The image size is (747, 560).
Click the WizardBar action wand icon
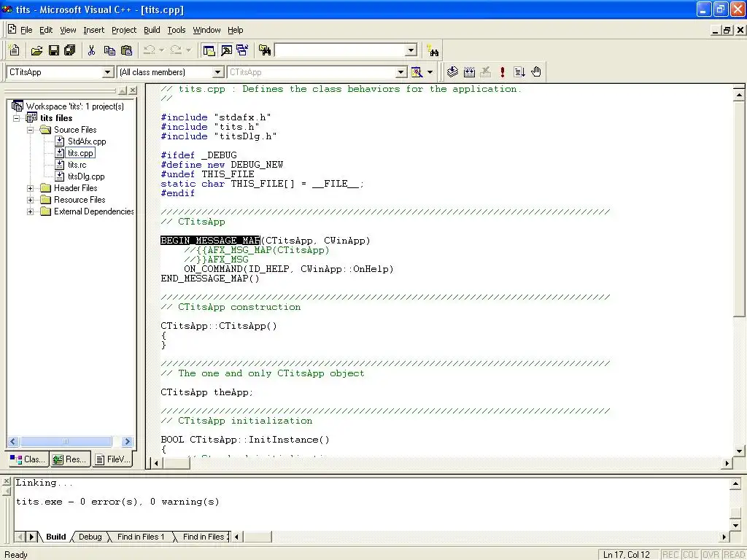coord(417,72)
